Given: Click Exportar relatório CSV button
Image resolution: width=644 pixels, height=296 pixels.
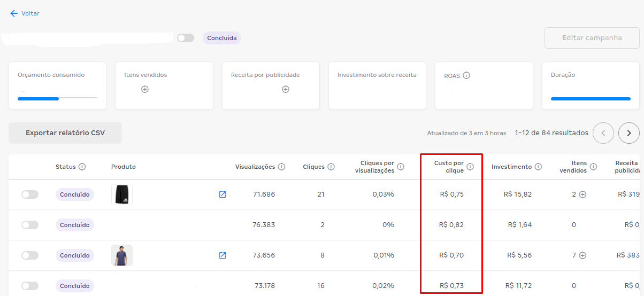Looking at the screenshot, I should [x=65, y=133].
